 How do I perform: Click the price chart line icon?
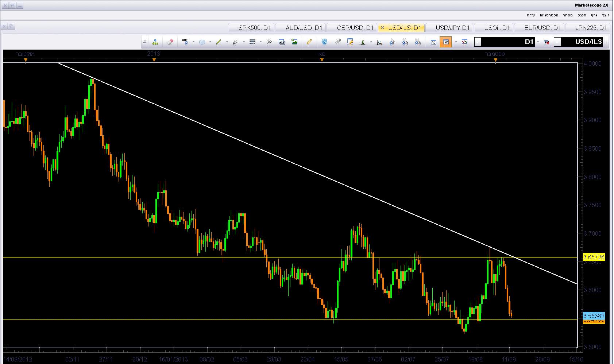point(464,42)
